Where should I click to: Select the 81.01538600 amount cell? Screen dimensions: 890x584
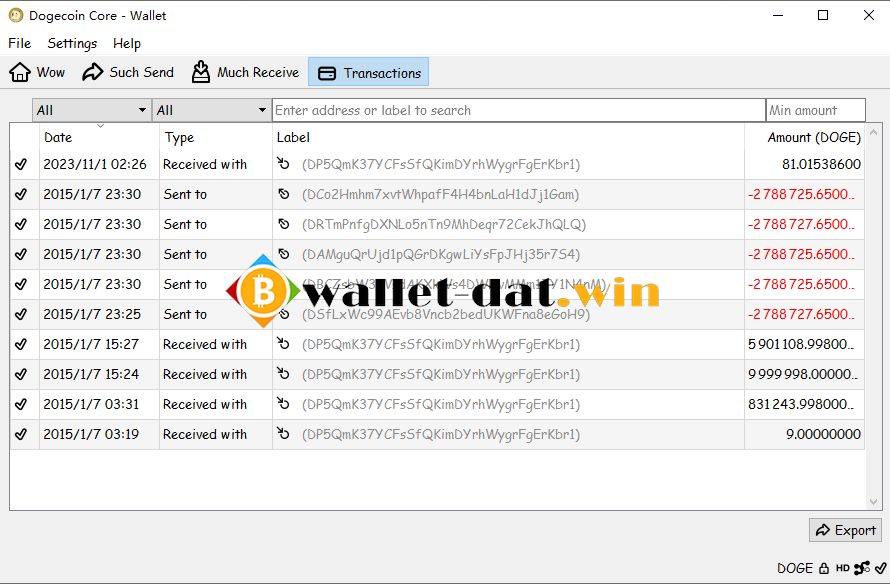(804, 165)
